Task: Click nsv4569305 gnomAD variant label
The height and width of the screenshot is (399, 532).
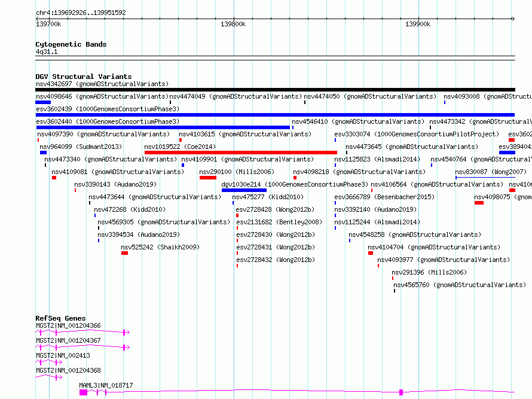Action: tap(164, 222)
